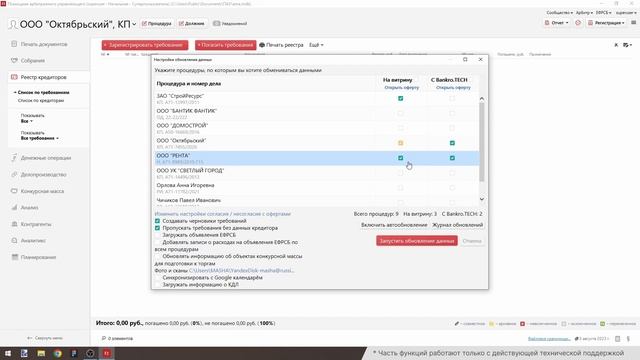Open Денежные операции sidebar section
Viewport: 640px width, 360px height.
pyautogui.click(x=41, y=158)
